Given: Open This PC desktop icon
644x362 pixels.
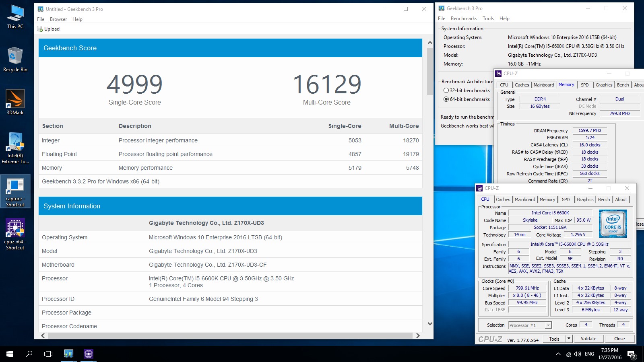Looking at the screenshot, I should pos(15,17).
